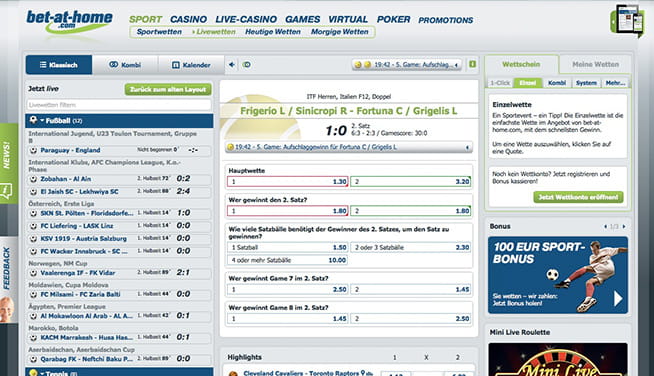
Task: Open the Paraguay - England match link
Action: pos(70,150)
